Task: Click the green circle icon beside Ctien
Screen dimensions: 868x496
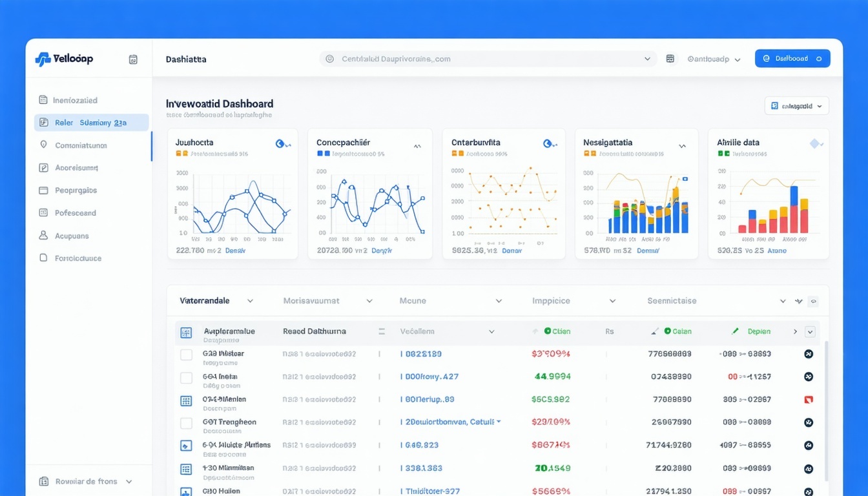Action: coord(548,331)
